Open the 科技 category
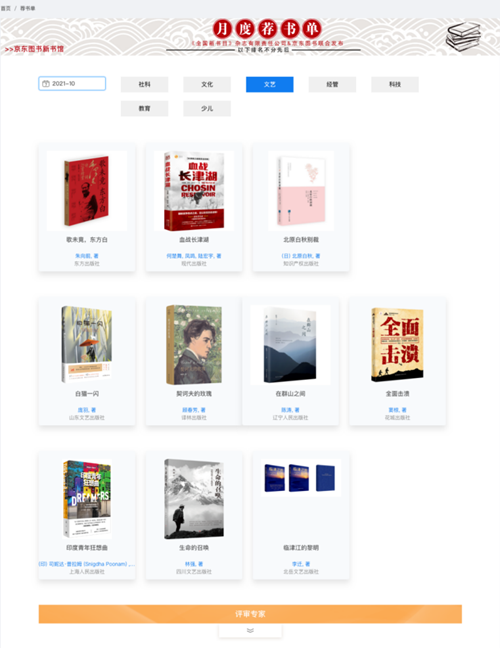Viewport: 500px width, 648px height. [395, 84]
